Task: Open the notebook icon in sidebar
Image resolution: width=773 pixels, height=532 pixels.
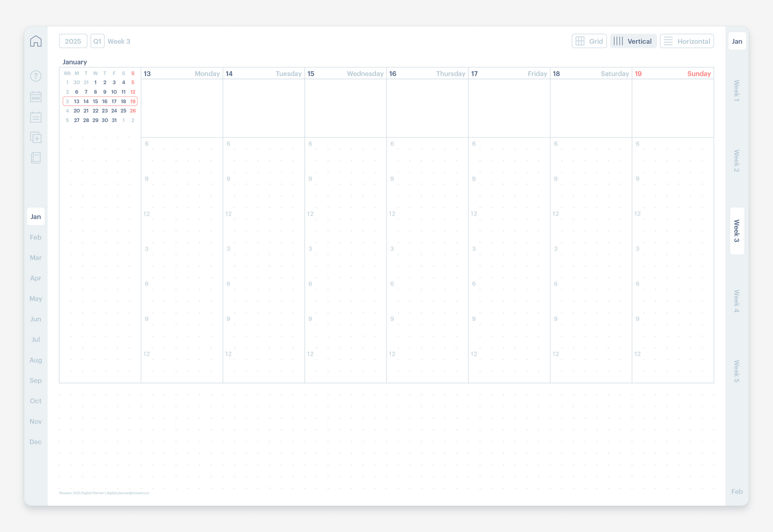Action: click(x=36, y=158)
